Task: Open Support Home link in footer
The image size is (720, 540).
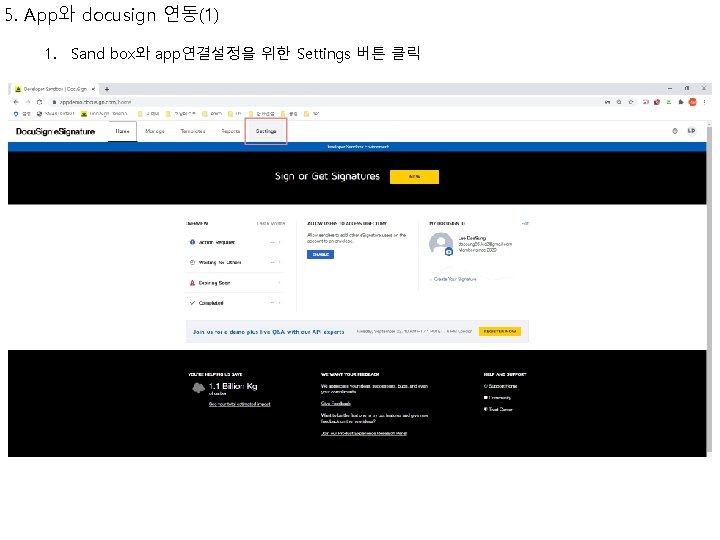Action: pyautogui.click(x=501, y=386)
